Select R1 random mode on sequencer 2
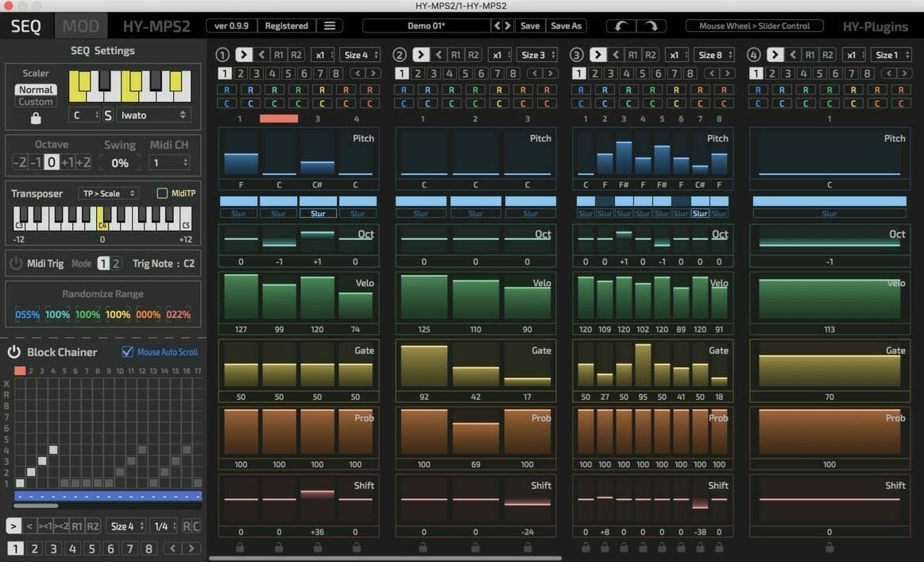The image size is (924, 562). [x=455, y=55]
